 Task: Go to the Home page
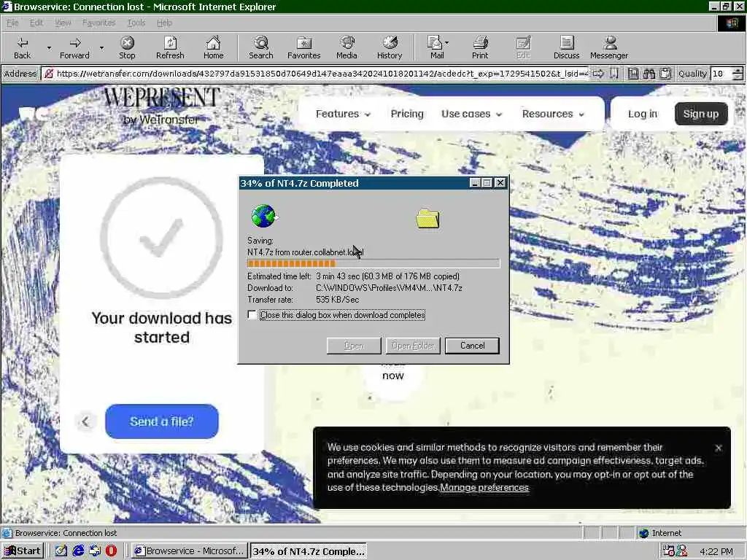213,47
